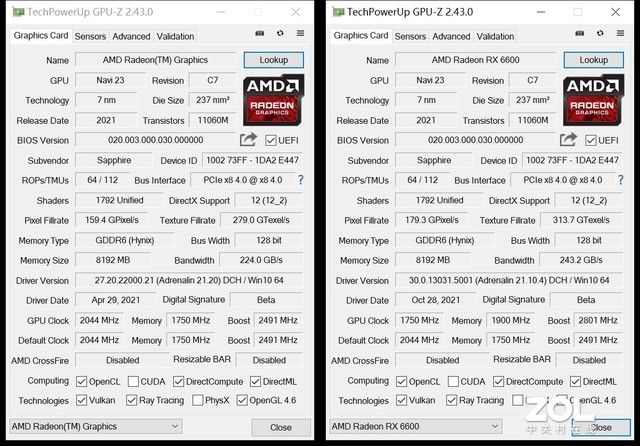Open the hamburger menu in left GPU-Z window
The width and height of the screenshot is (640, 446).
click(300, 33)
